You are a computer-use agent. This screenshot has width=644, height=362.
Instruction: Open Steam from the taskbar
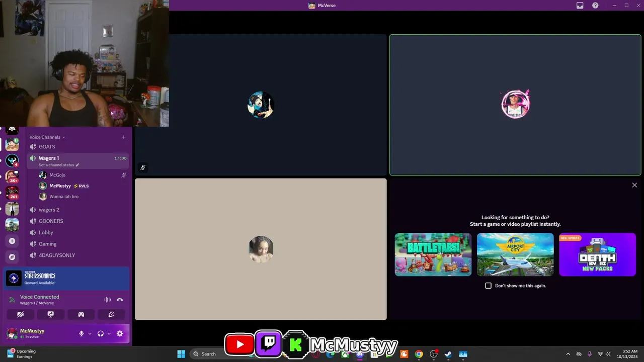coord(448,354)
